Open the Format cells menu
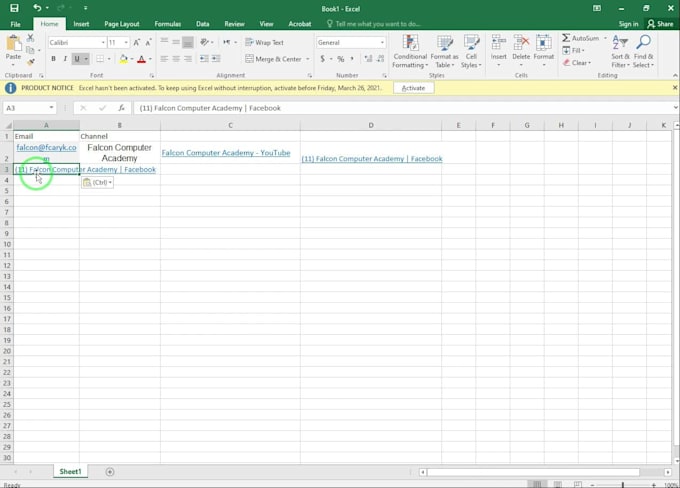 point(544,52)
